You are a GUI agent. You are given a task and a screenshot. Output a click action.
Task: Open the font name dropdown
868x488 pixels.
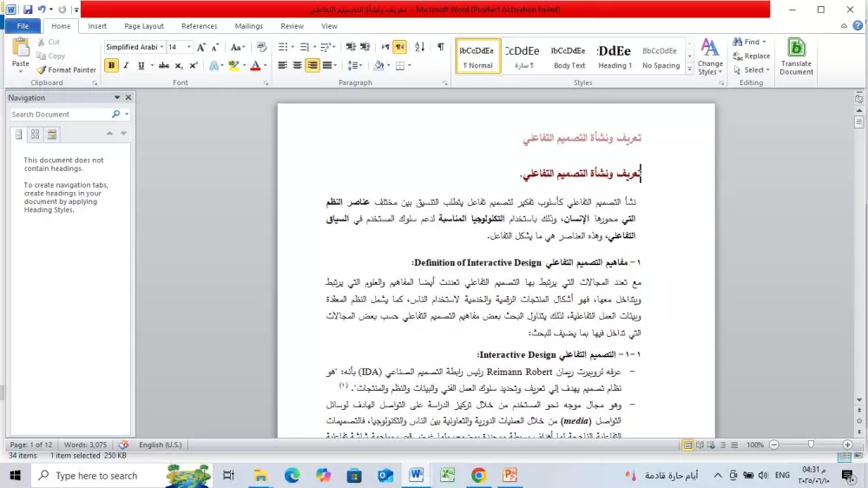(x=161, y=47)
